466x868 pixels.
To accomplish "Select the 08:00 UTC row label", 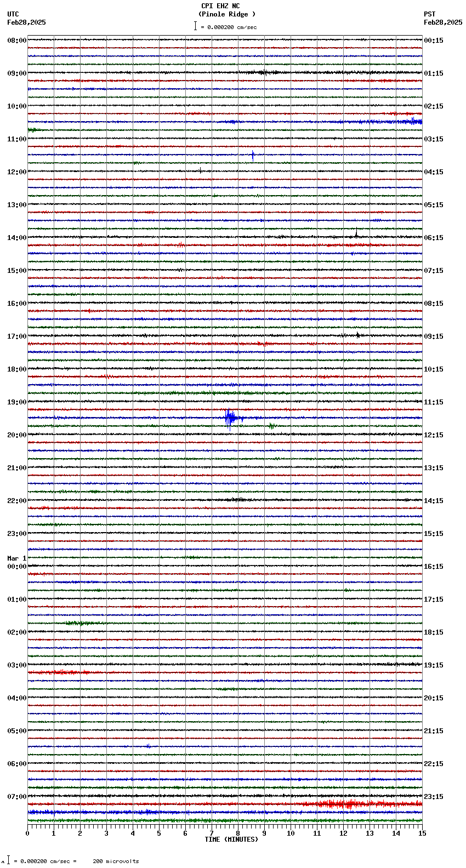I will pos(17,41).
